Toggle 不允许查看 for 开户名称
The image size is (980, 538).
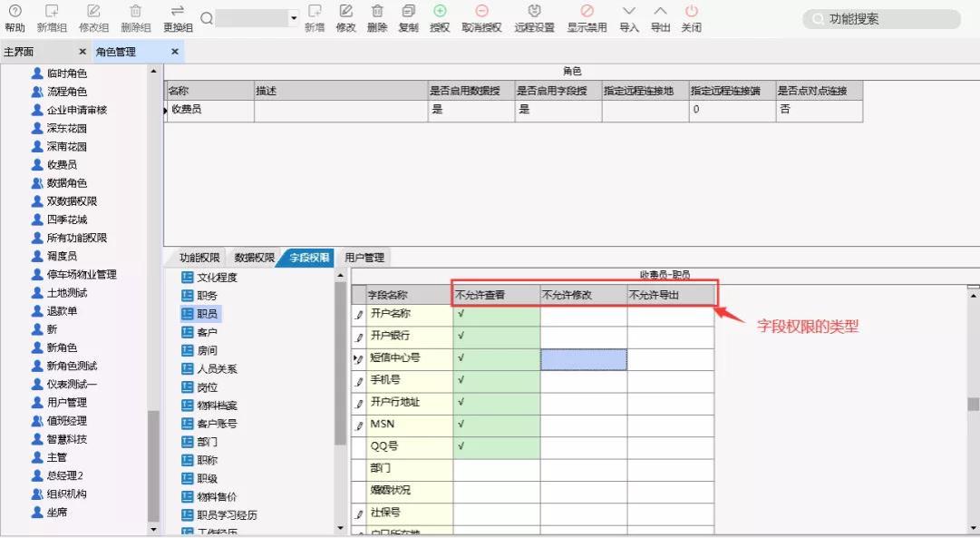(x=496, y=315)
